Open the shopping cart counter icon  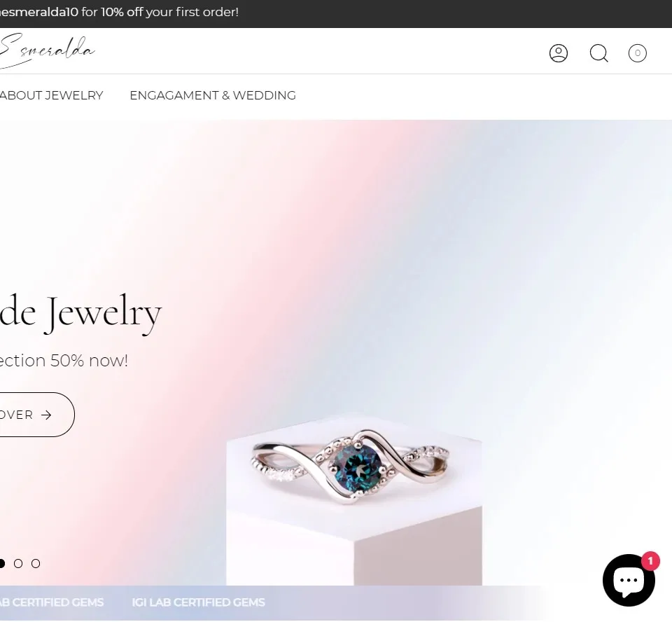click(637, 53)
